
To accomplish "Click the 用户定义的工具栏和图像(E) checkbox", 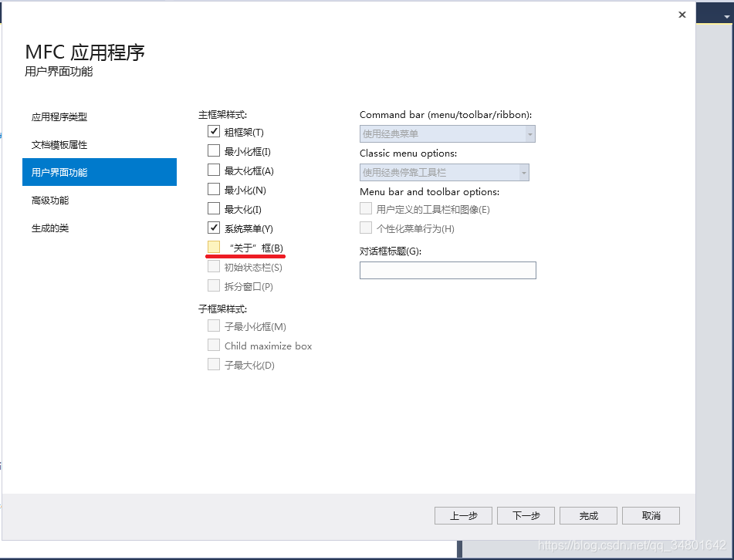I will [366, 208].
